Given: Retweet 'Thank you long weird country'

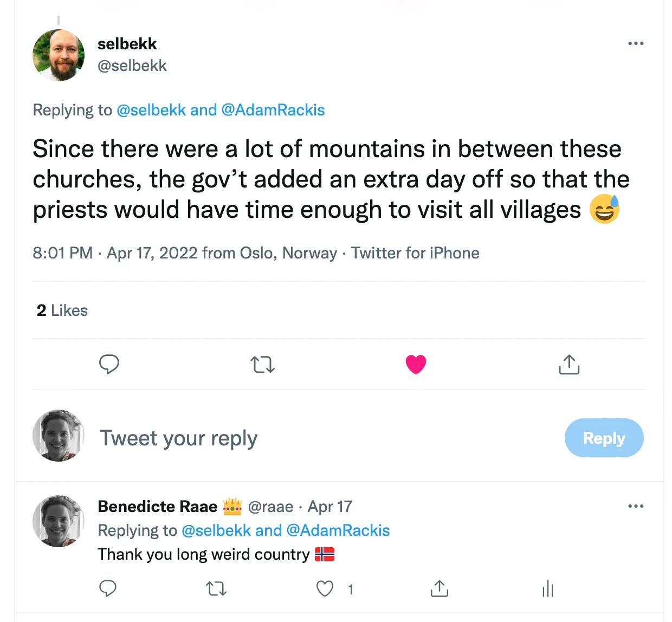Looking at the screenshot, I should (x=216, y=588).
